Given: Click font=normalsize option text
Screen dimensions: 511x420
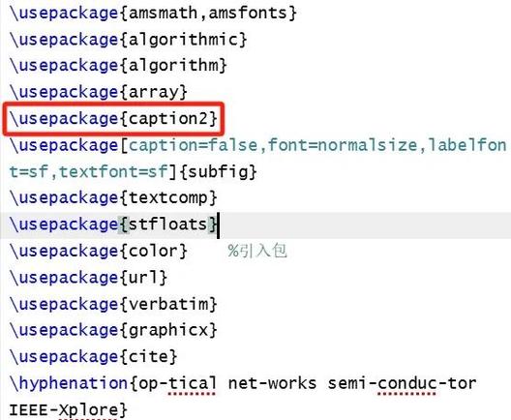Looking at the screenshot, I should (x=343, y=144).
